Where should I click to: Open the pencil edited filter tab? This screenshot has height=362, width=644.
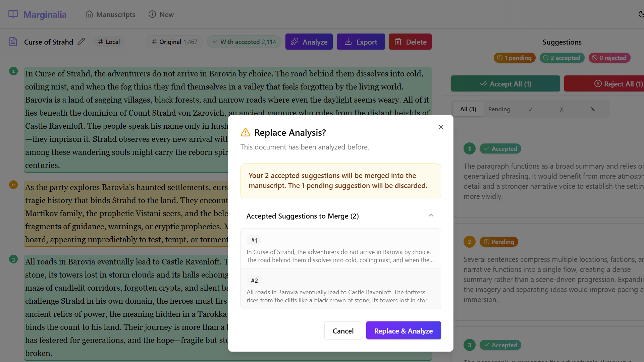(593, 109)
